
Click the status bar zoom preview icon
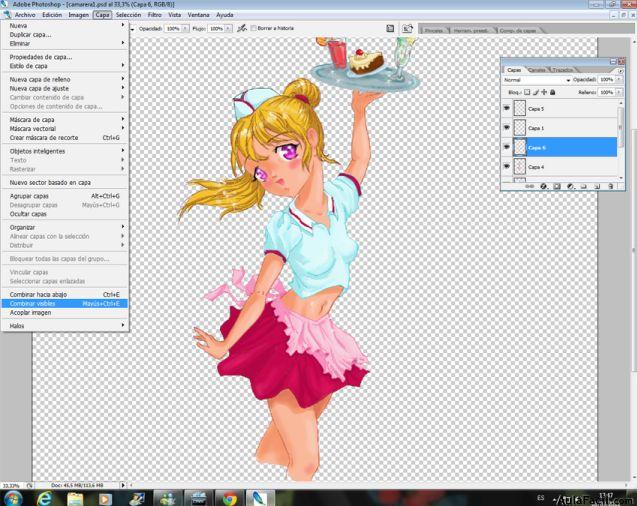pos(30,485)
